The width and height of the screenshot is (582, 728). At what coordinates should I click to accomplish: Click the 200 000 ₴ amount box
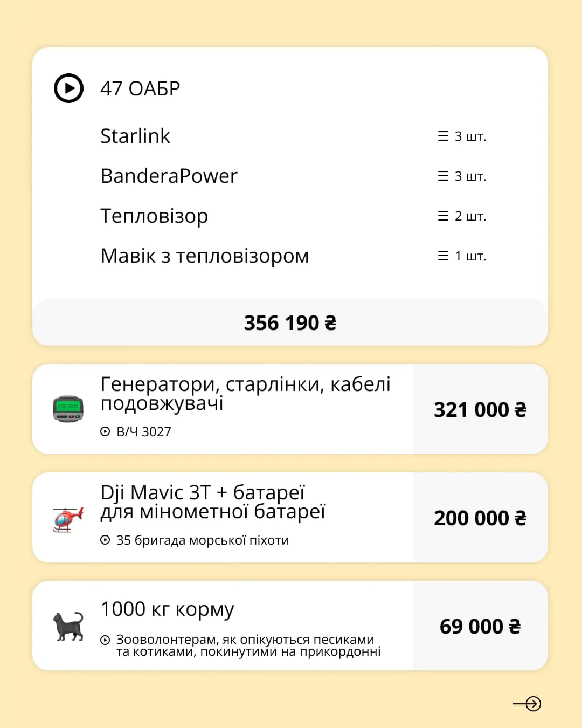click(480, 518)
